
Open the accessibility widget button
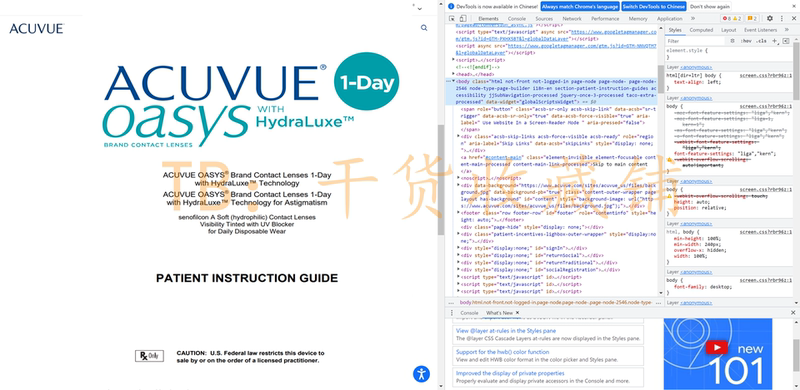pyautogui.click(x=421, y=374)
